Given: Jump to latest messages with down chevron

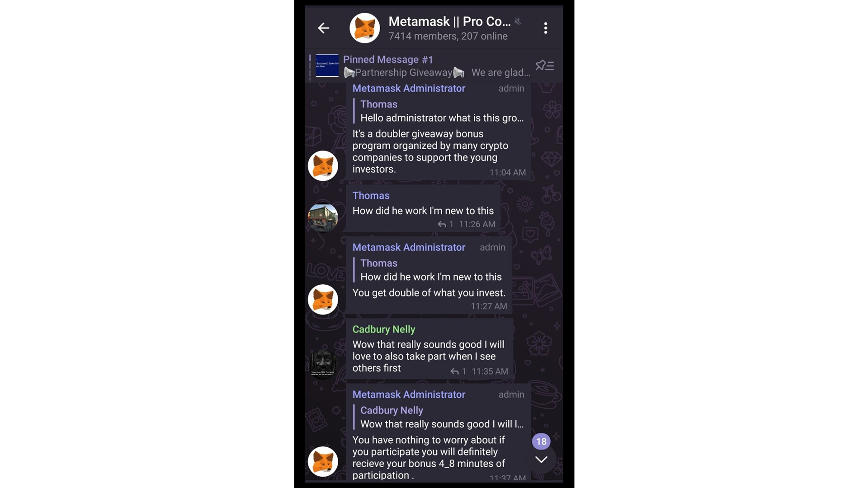Looking at the screenshot, I should tap(541, 460).
